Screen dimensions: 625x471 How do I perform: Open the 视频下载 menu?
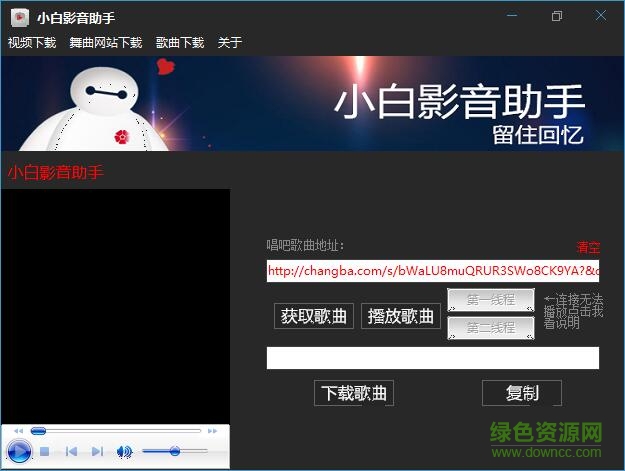32,43
